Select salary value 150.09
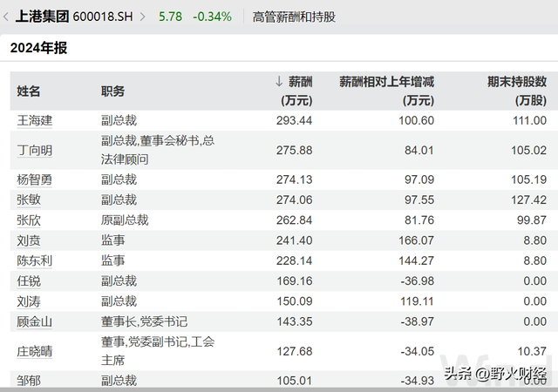Screen dimensions: 558x392 tap(295, 301)
